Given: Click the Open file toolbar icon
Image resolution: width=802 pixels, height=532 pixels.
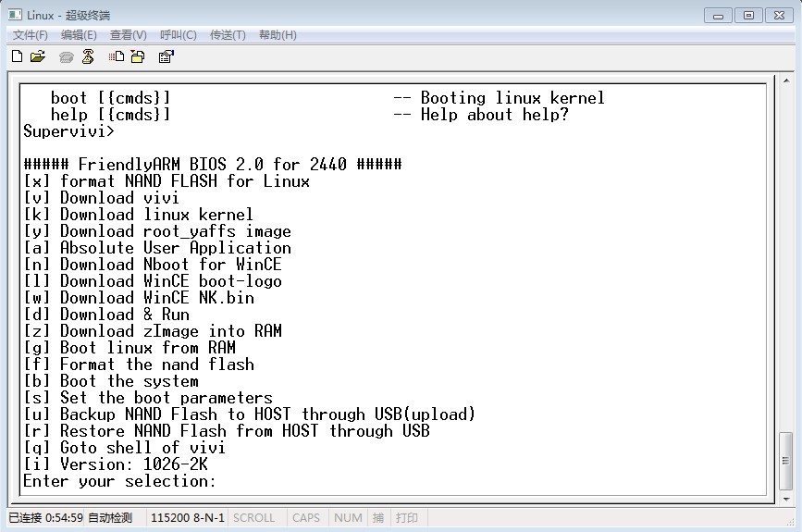Looking at the screenshot, I should click(x=38, y=56).
